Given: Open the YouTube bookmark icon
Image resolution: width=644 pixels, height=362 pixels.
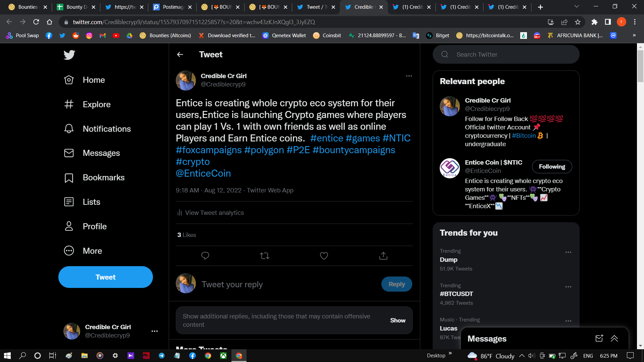Looking at the screenshot, I should coord(116,36).
